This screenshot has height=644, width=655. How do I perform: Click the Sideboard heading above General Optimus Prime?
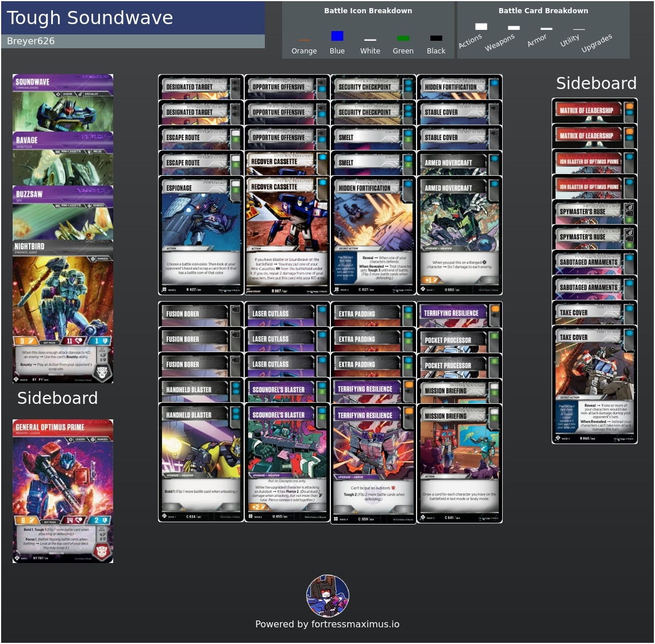pyautogui.click(x=57, y=398)
